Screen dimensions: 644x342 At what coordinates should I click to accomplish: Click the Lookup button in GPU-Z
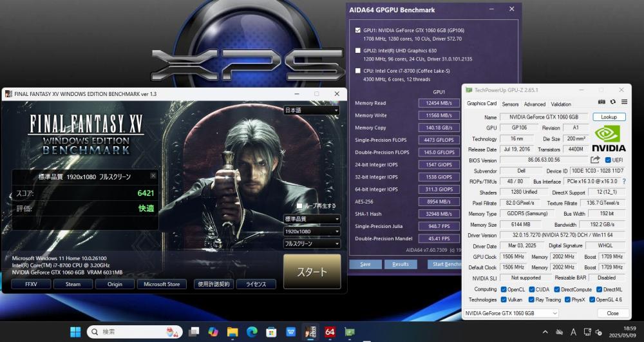[x=609, y=117]
